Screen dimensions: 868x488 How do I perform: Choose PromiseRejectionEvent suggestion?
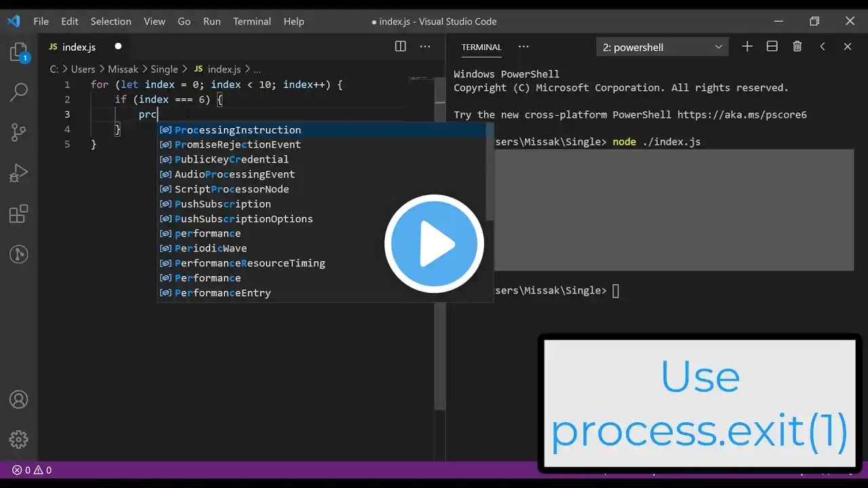click(321, 144)
